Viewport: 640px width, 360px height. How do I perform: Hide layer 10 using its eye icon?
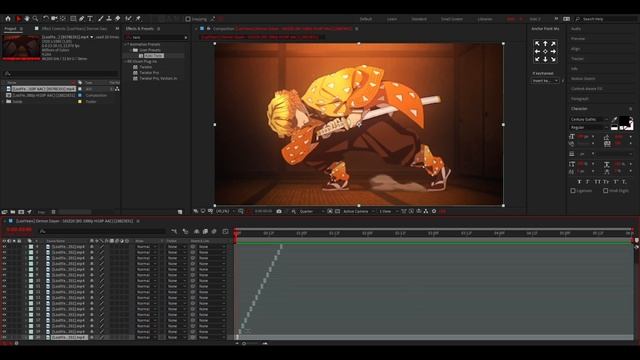coord(4,281)
